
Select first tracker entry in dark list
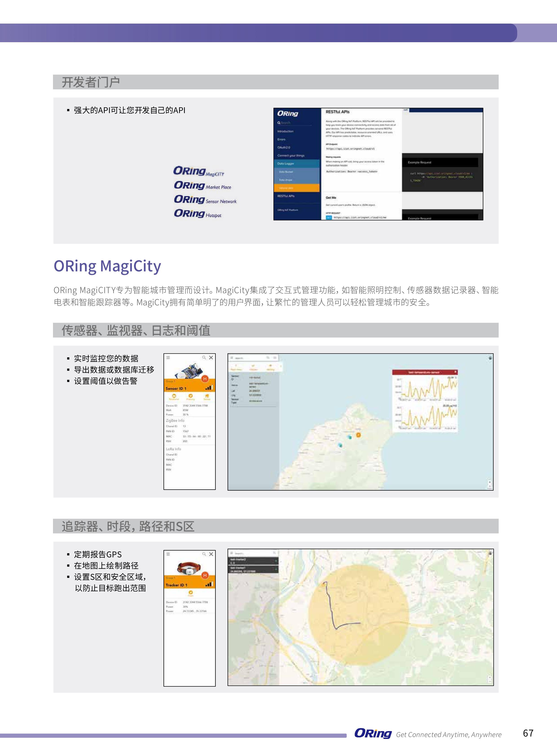tap(251, 561)
